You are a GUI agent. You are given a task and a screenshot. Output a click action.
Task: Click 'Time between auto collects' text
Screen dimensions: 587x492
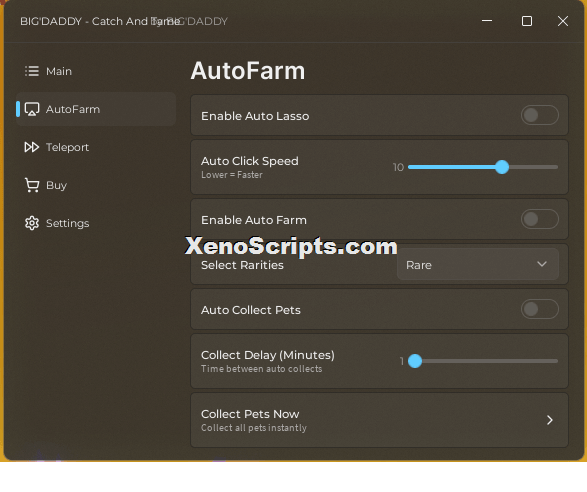pos(261,369)
